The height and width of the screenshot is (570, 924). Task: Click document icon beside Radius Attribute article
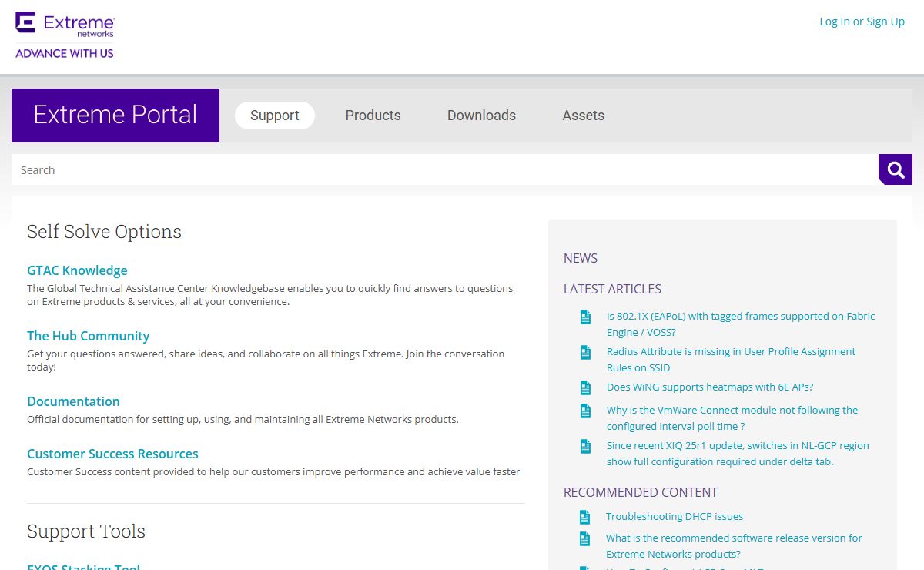[x=585, y=352]
